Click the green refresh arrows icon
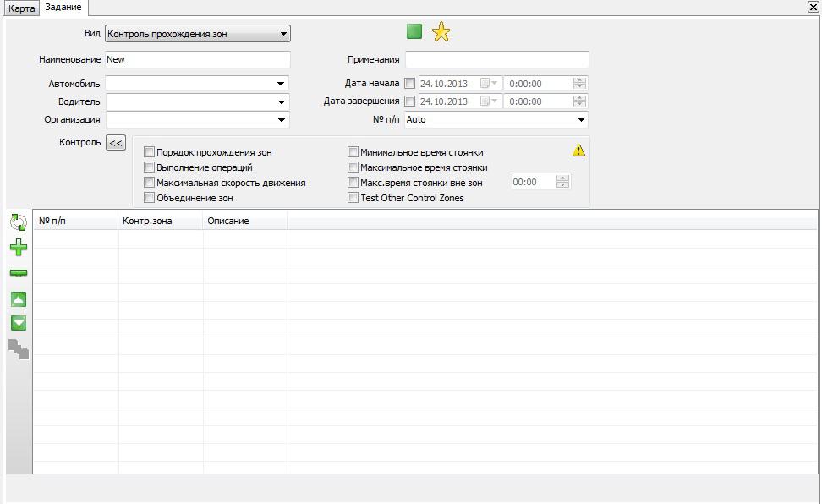This screenshot has height=504, width=822. [18, 222]
